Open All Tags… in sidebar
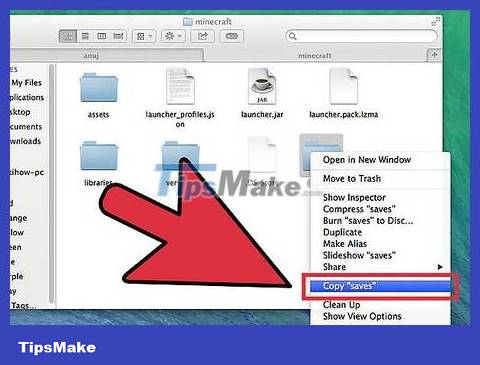 pos(23,305)
